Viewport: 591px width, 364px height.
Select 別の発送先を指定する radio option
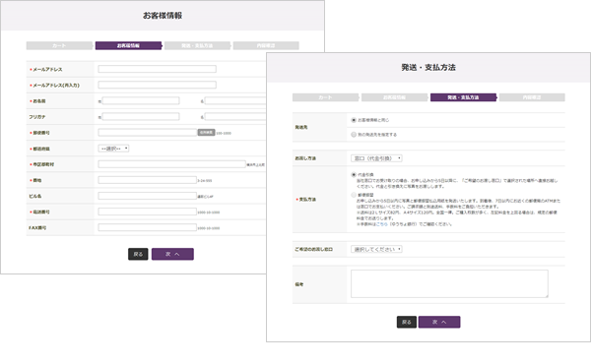pyautogui.click(x=354, y=135)
